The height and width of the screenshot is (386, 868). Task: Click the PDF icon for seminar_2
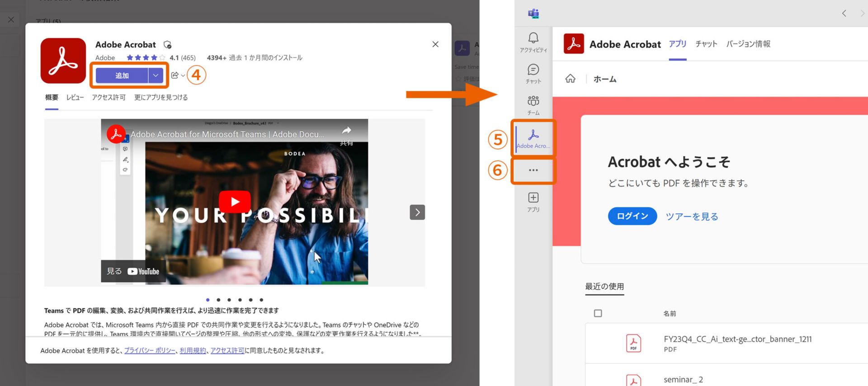(x=633, y=380)
